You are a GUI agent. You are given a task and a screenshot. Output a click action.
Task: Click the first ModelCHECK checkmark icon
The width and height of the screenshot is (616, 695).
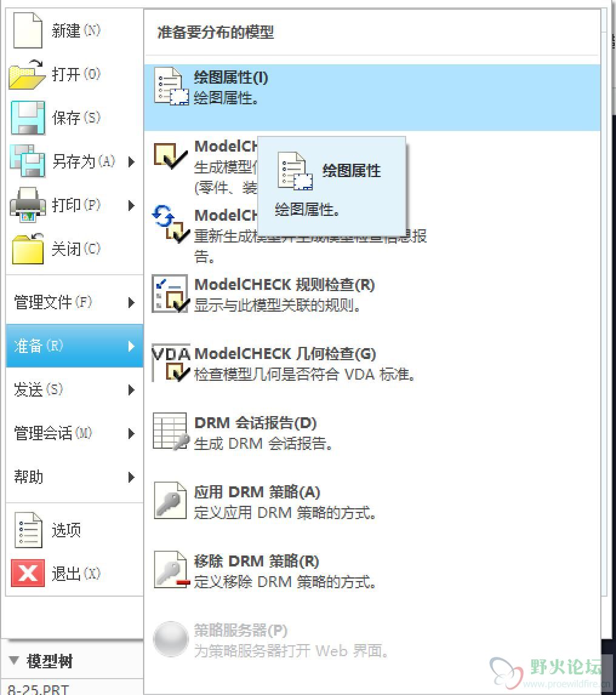pyautogui.click(x=170, y=156)
